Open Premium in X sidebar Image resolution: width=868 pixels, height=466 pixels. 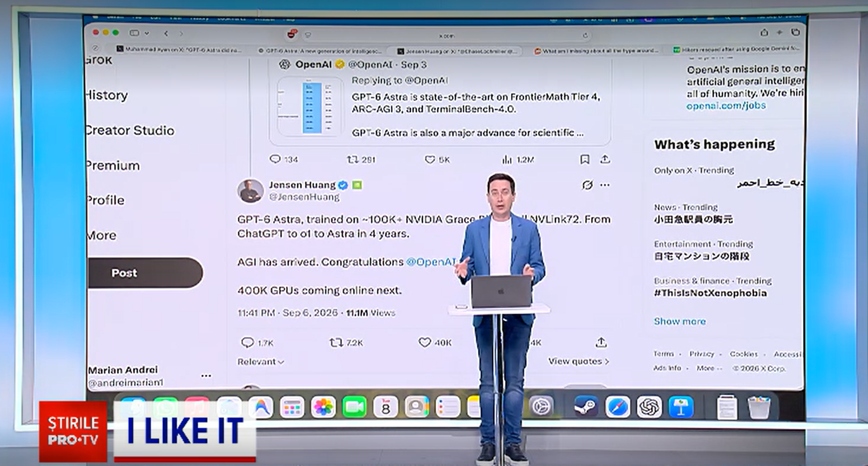pyautogui.click(x=113, y=166)
